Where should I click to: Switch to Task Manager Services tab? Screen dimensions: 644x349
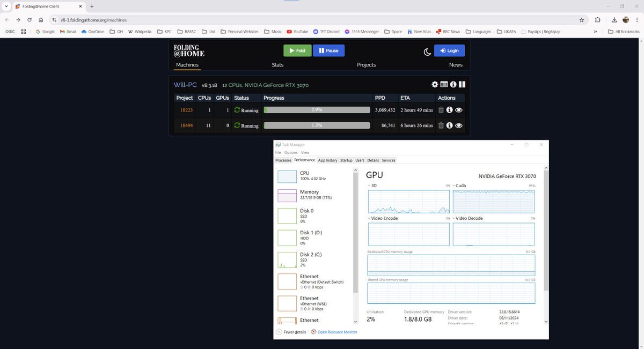tap(389, 160)
